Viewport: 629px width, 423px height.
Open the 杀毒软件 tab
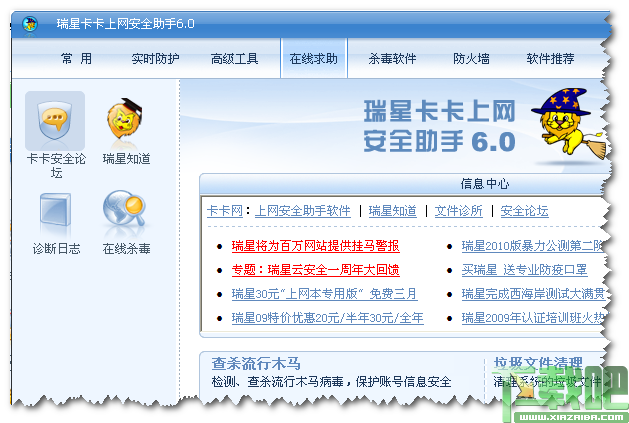pos(392,59)
